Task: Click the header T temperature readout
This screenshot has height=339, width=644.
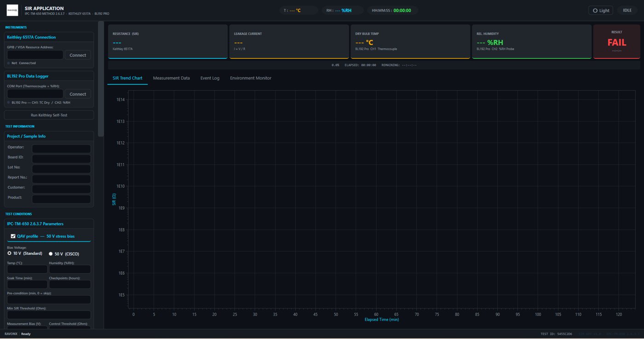Action: [299, 10]
